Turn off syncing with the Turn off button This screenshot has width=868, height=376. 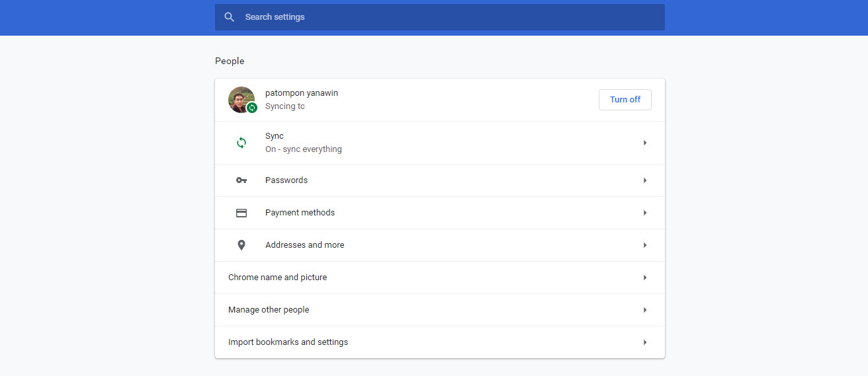(x=625, y=100)
